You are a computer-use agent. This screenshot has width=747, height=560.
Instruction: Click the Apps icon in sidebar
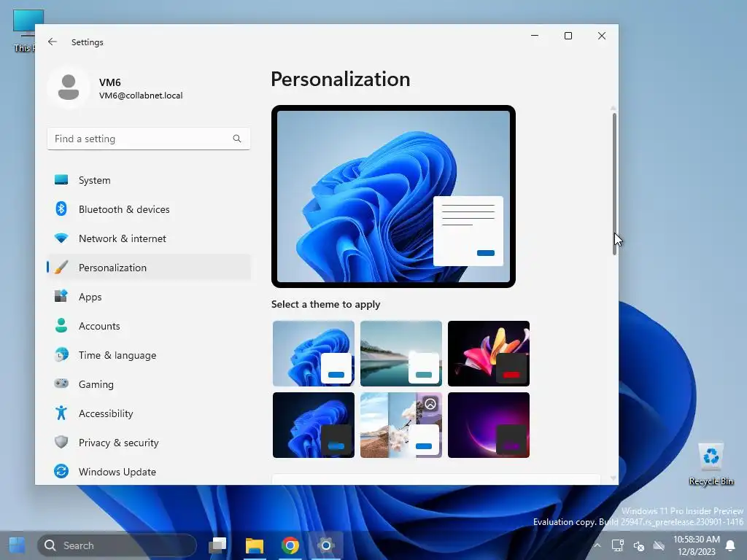click(x=61, y=296)
